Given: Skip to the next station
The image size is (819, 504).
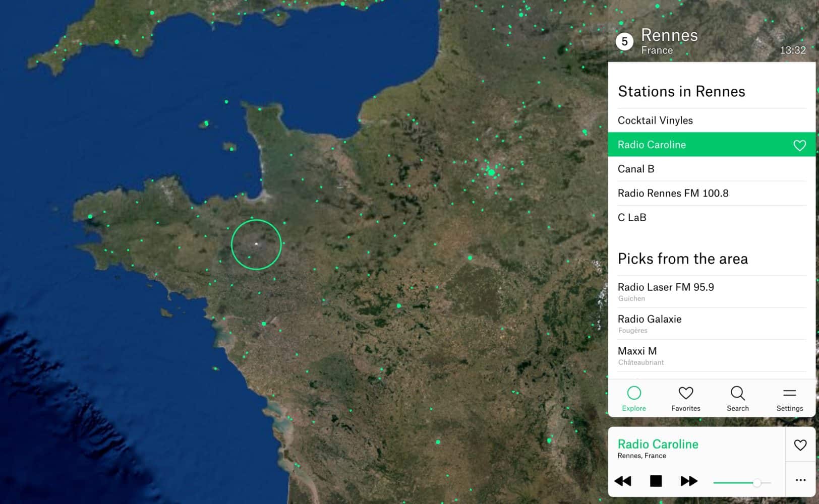Looking at the screenshot, I should [689, 481].
